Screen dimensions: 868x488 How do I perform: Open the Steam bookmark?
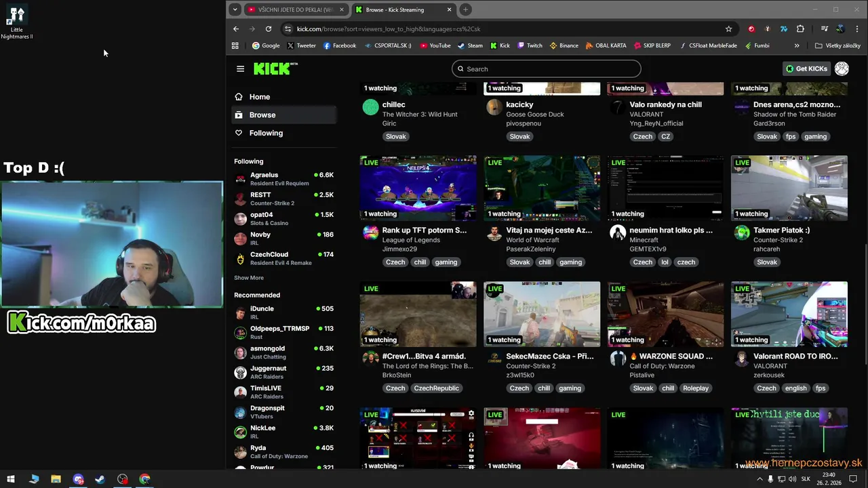tap(470, 45)
